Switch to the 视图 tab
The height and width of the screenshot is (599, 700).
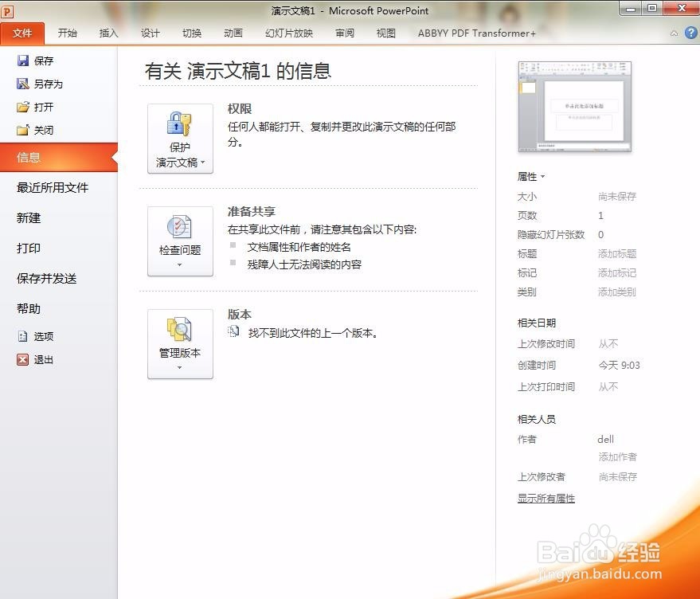coord(385,33)
